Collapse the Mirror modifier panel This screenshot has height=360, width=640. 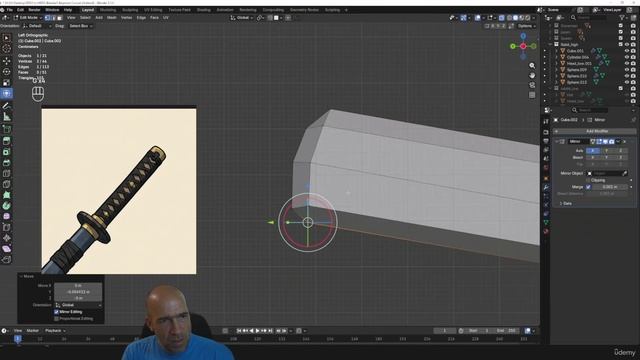pyautogui.click(x=557, y=141)
